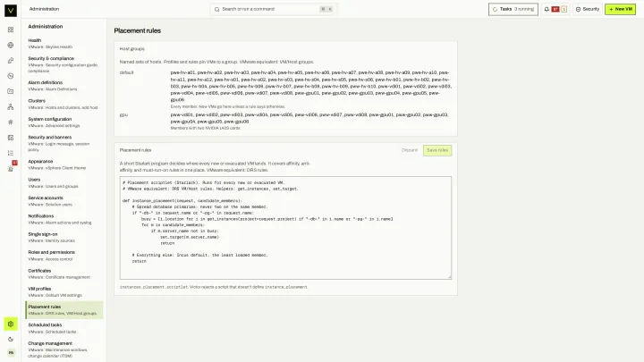Open Security and banners settings

pos(64,143)
